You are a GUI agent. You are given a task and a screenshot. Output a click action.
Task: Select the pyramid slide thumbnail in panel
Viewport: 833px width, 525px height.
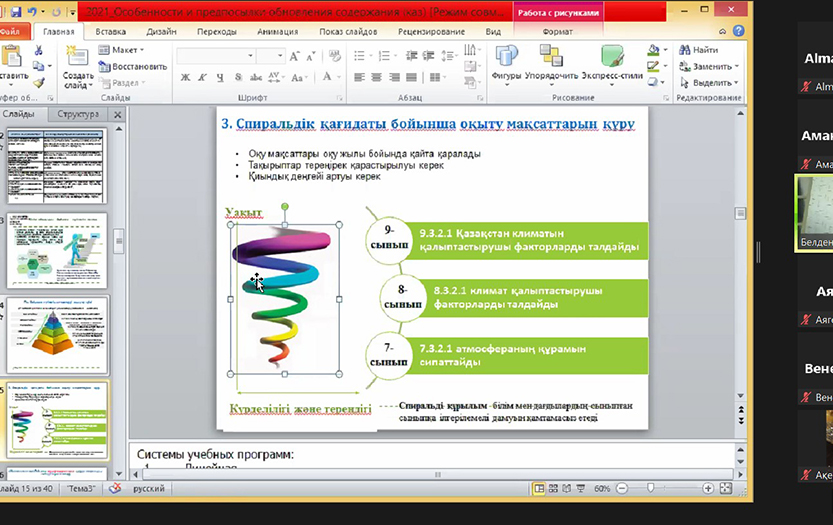click(58, 335)
